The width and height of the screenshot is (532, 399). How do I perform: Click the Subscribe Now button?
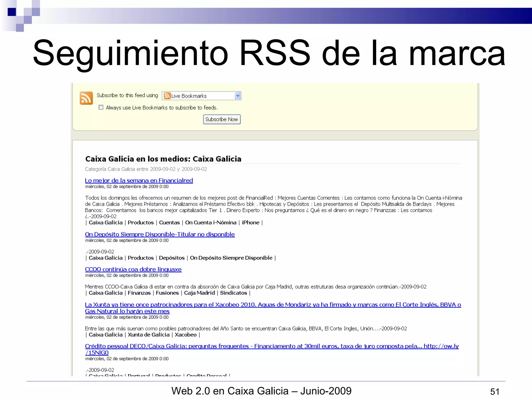coord(222,119)
